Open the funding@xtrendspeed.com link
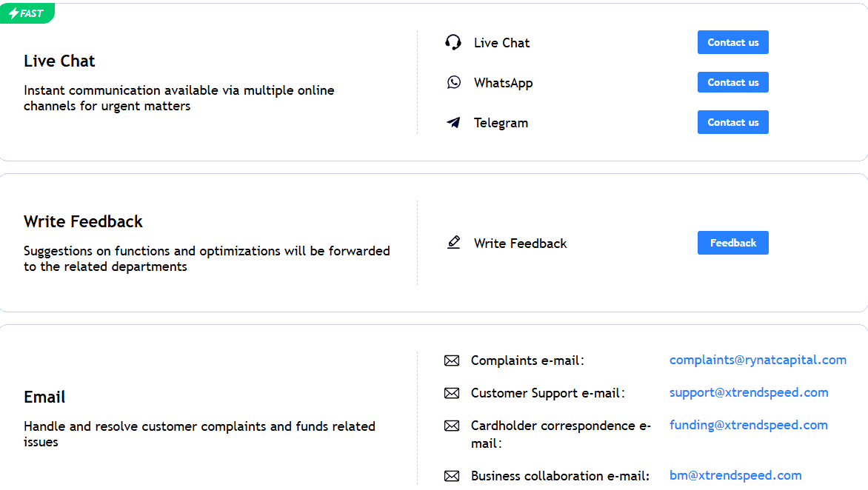The width and height of the screenshot is (868, 490). click(x=748, y=425)
